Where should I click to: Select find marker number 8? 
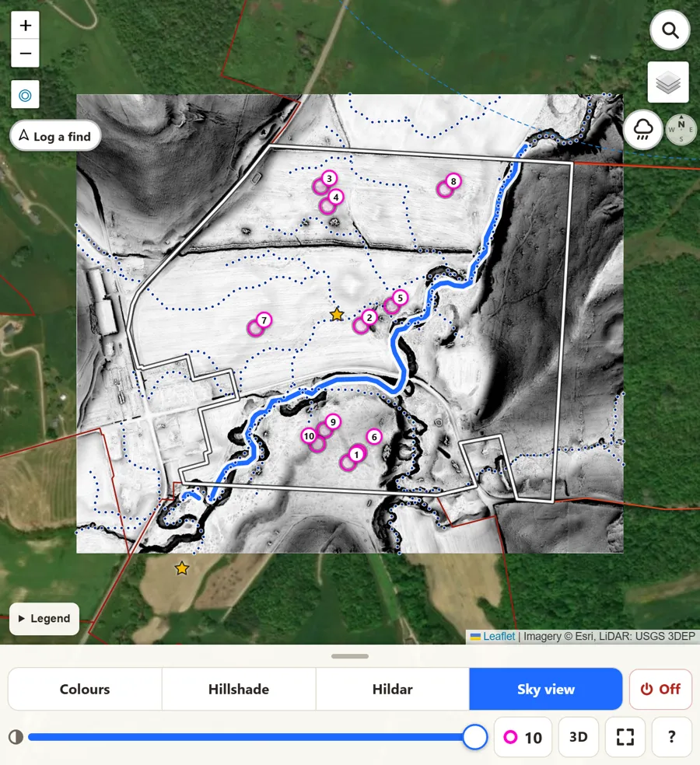(x=453, y=181)
